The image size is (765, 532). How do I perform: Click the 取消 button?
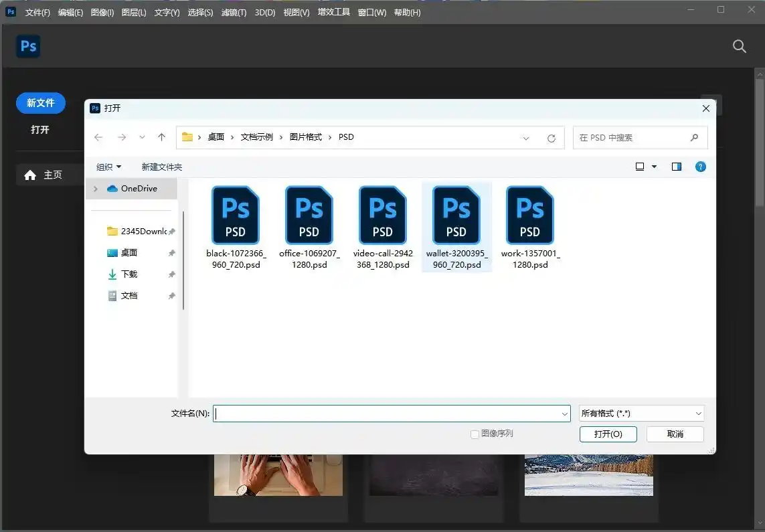(x=675, y=434)
